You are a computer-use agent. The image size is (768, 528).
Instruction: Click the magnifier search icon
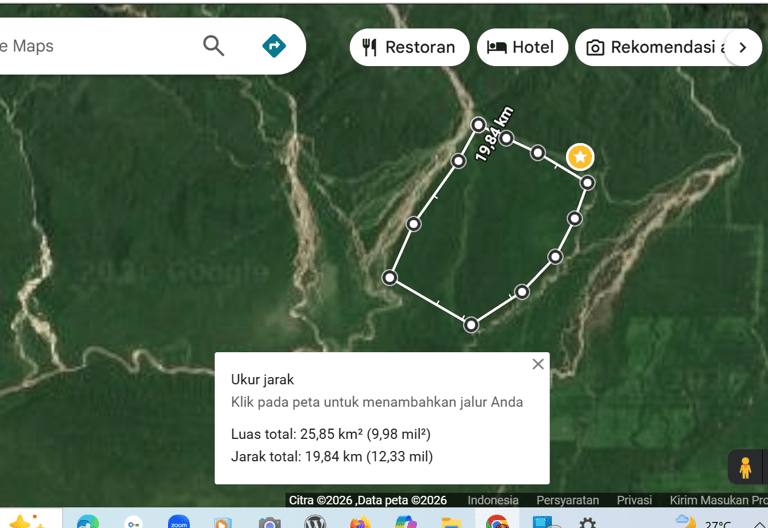pos(214,46)
